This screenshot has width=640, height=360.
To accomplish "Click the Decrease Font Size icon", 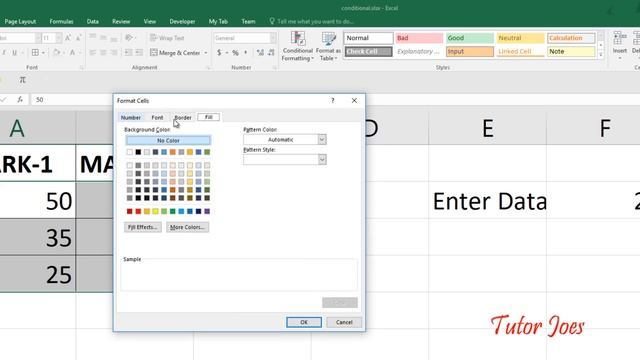I will [x=78, y=38].
